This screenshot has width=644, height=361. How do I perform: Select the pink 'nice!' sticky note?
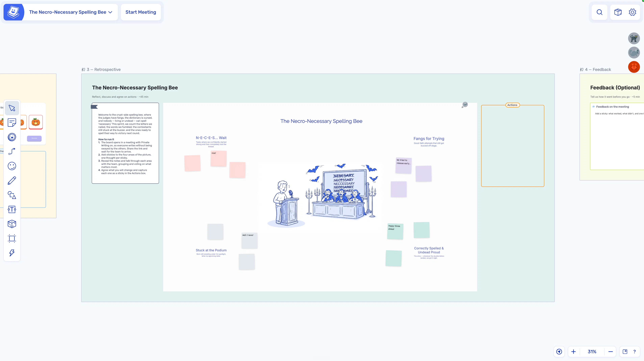coord(218,159)
